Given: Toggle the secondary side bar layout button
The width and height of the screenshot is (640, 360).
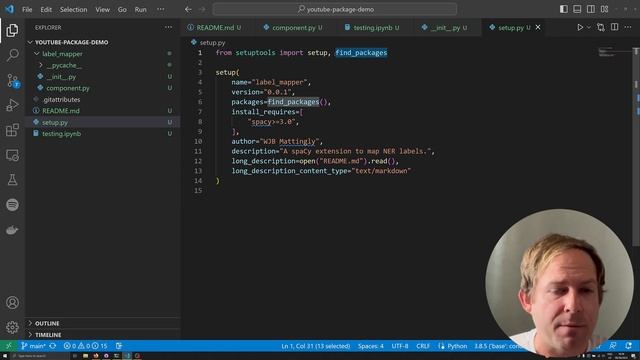Looking at the screenshot, I should point(591,9).
